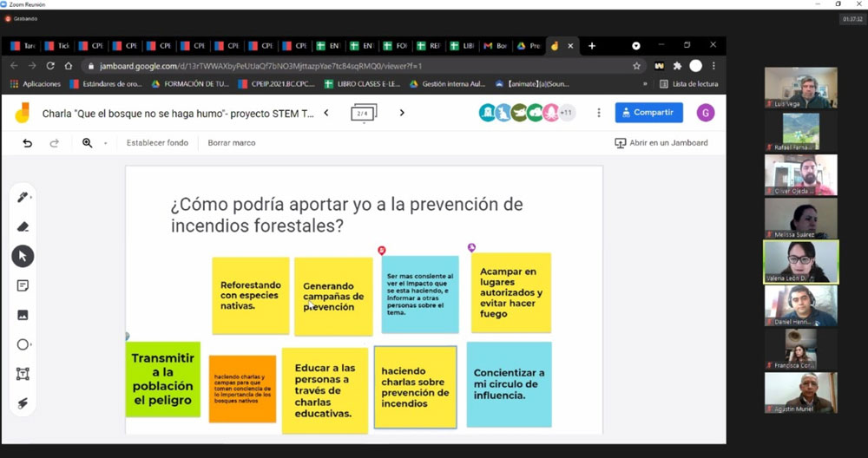Viewport: 868px width, 458px height.
Task: Pick the text box tool
Action: (x=23, y=374)
